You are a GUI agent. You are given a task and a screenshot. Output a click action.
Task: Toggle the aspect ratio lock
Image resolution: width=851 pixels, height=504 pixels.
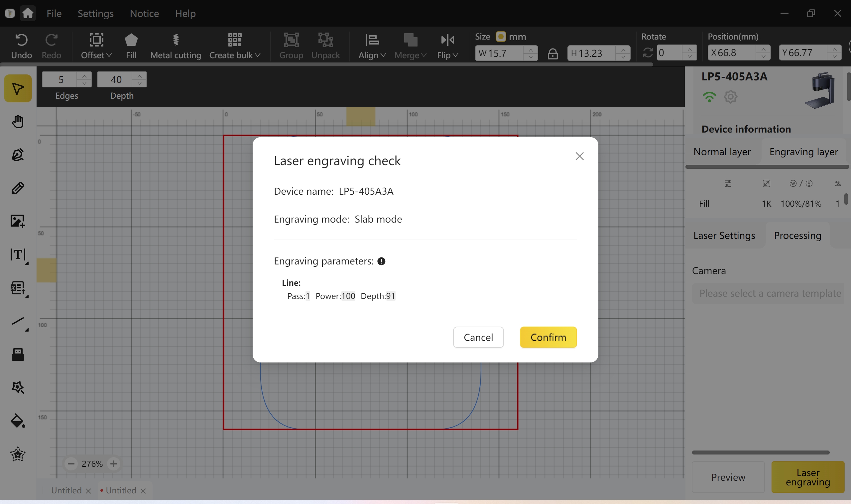click(553, 54)
